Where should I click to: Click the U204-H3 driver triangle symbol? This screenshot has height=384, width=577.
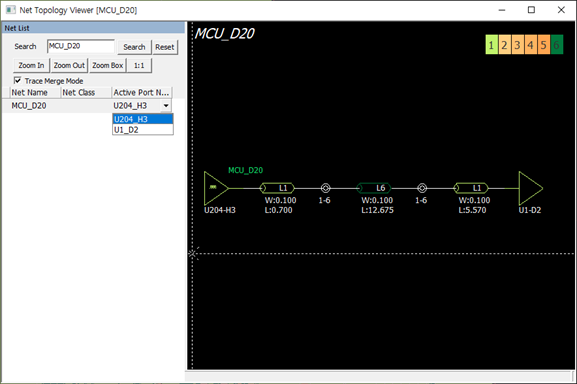click(216, 188)
